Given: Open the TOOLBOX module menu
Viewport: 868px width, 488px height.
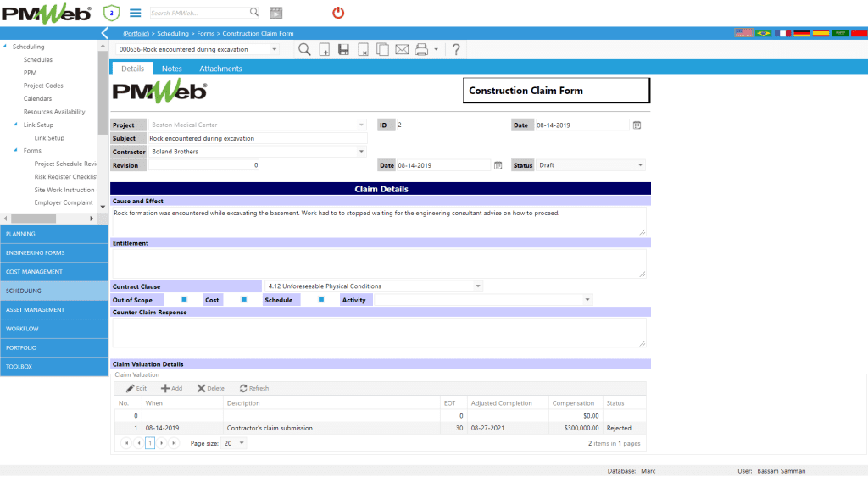Looking at the screenshot, I should point(54,367).
